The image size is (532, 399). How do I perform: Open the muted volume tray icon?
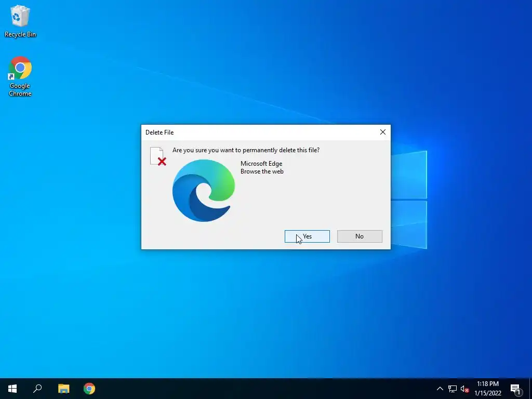coord(464,389)
